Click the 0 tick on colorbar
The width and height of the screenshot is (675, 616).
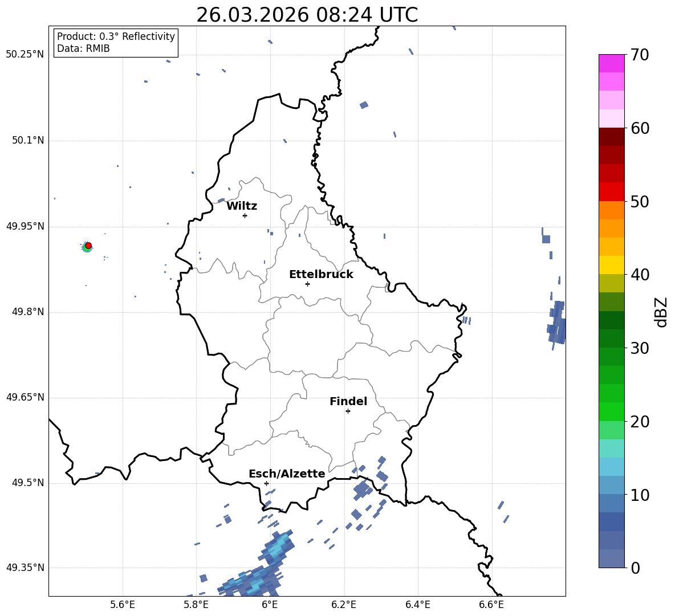635,568
